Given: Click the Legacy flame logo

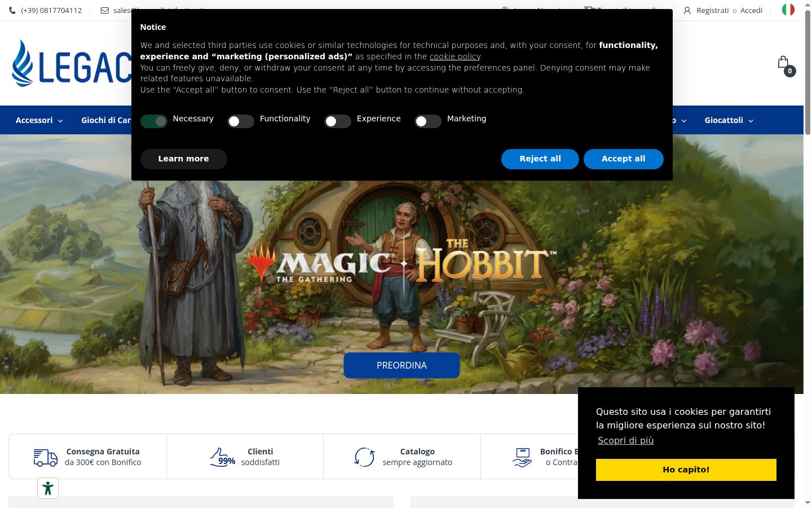Looking at the screenshot, I should (23, 63).
